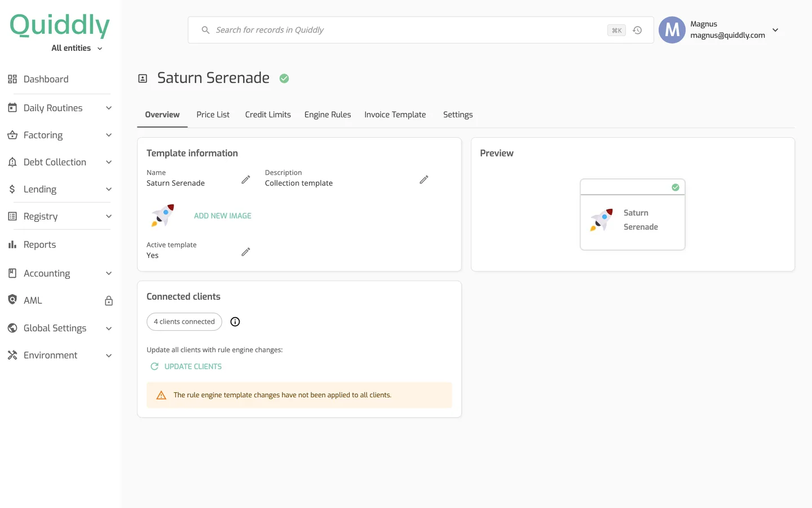Viewport: 812px width, 508px height.
Task: Open the Magnus account menu chevron
Action: (x=775, y=30)
